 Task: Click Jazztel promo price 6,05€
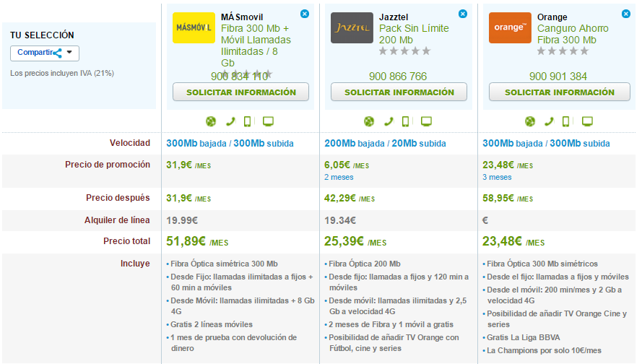pyautogui.click(x=347, y=165)
